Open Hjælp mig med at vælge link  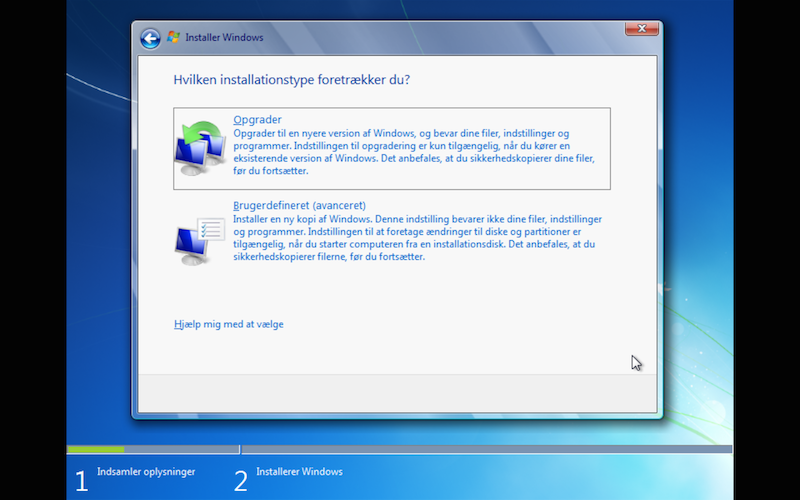[229, 324]
